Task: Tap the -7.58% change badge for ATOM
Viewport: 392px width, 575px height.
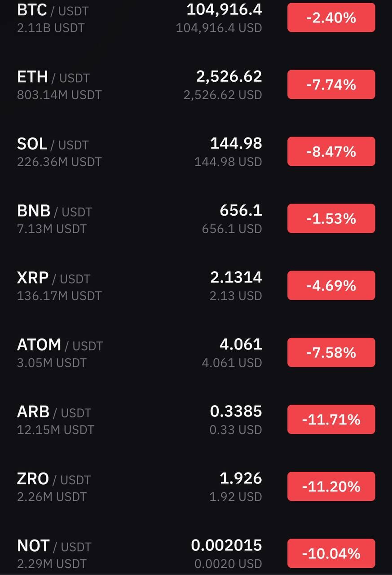Action: pos(331,352)
